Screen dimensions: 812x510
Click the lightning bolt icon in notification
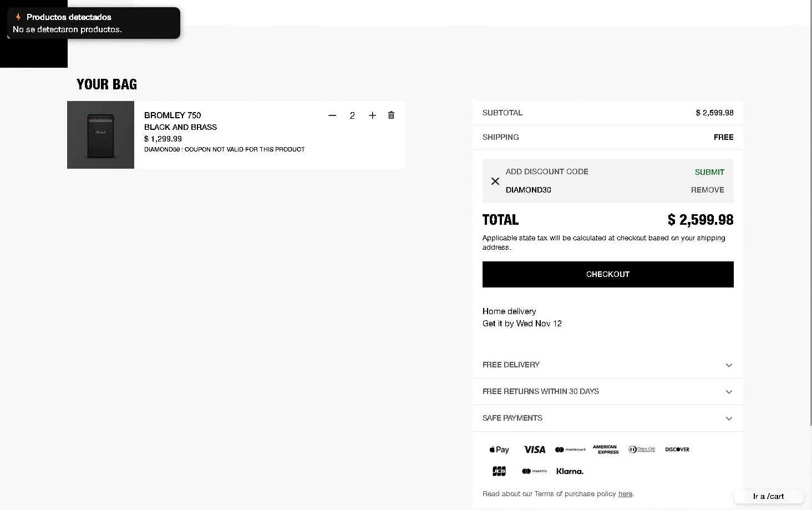[x=18, y=17]
